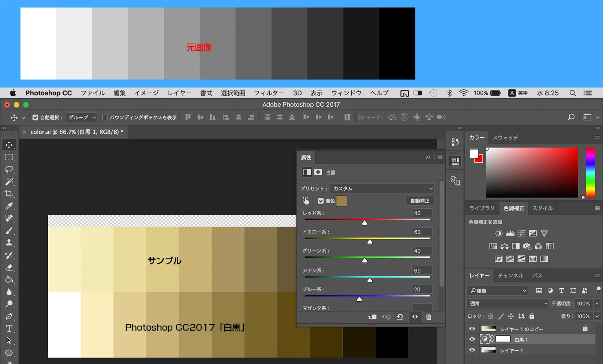Open the ライブラリ tab
This screenshot has height=364, width=603.
tap(482, 208)
